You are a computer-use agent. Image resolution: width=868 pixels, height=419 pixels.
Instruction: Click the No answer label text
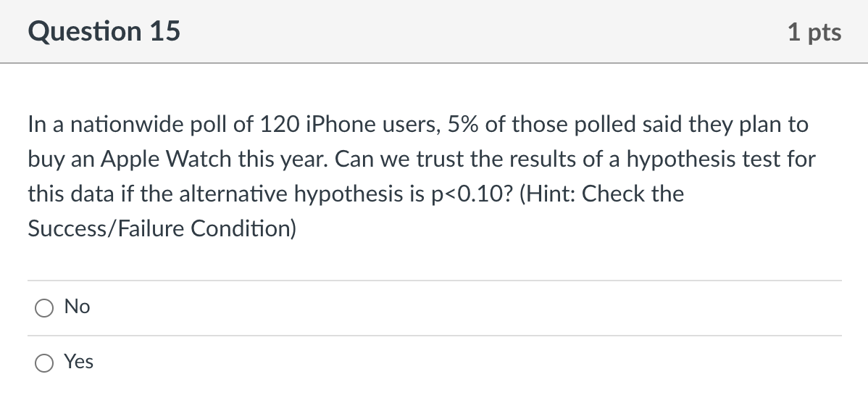78,307
